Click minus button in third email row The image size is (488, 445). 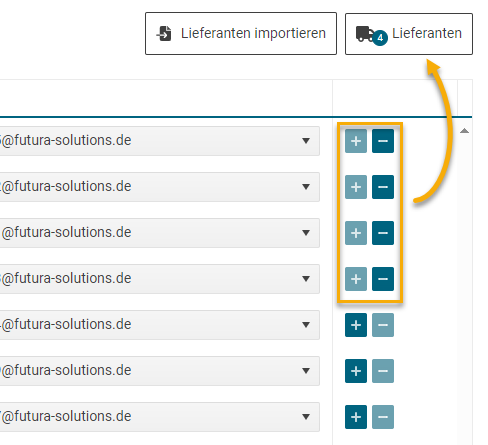[383, 233]
